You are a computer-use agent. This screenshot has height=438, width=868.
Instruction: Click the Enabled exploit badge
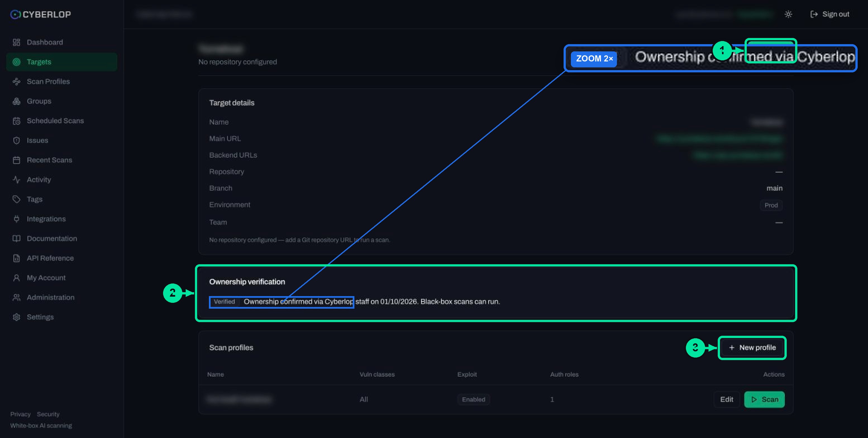pos(473,399)
